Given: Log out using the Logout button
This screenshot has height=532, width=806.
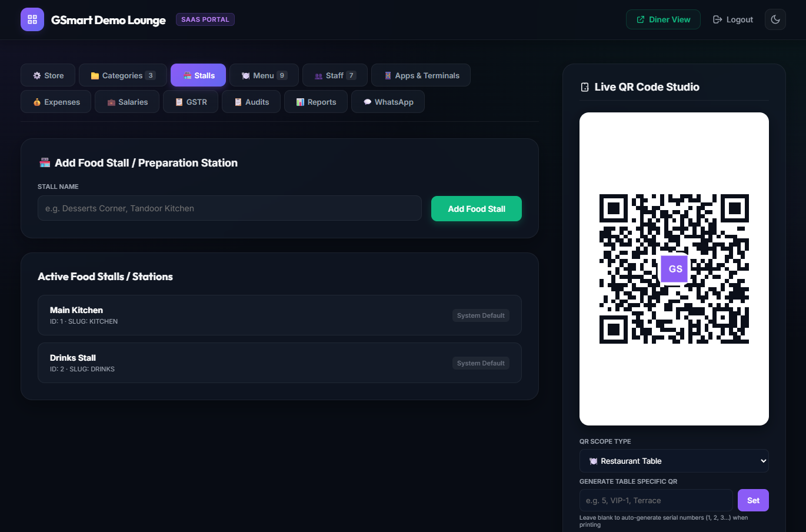Looking at the screenshot, I should pos(733,19).
